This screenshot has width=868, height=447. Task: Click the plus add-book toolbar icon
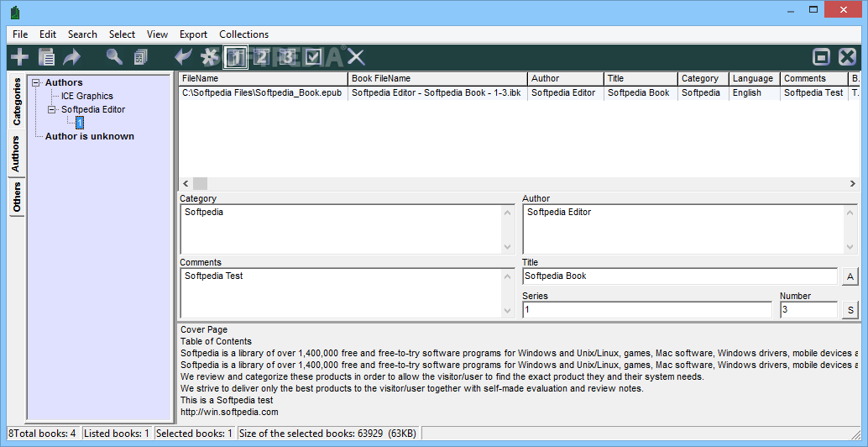[x=20, y=56]
